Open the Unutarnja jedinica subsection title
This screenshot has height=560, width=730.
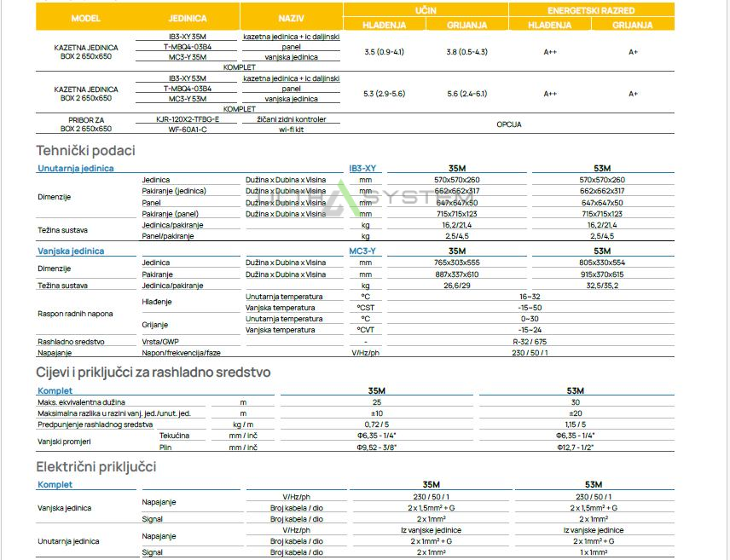point(76,169)
